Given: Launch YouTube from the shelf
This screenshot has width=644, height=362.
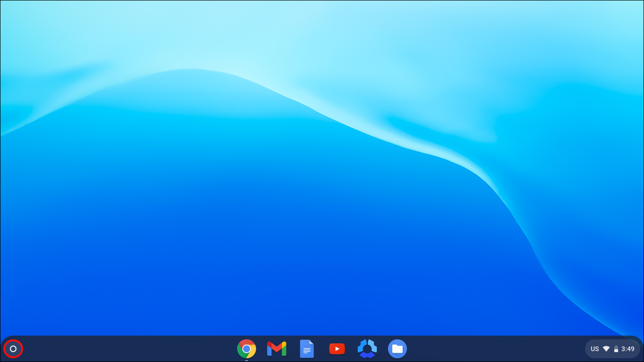Looking at the screenshot, I should pyautogui.click(x=337, y=349).
